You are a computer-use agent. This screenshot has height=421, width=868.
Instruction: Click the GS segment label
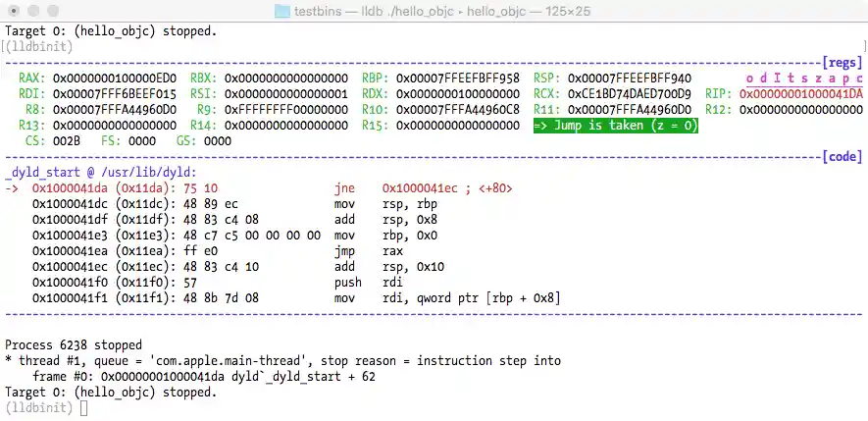[x=187, y=141]
